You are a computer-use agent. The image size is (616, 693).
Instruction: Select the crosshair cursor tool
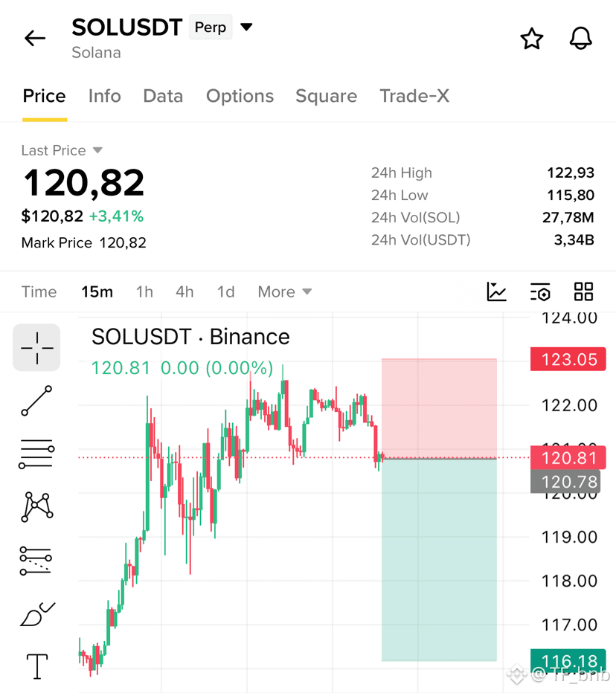[x=36, y=348]
